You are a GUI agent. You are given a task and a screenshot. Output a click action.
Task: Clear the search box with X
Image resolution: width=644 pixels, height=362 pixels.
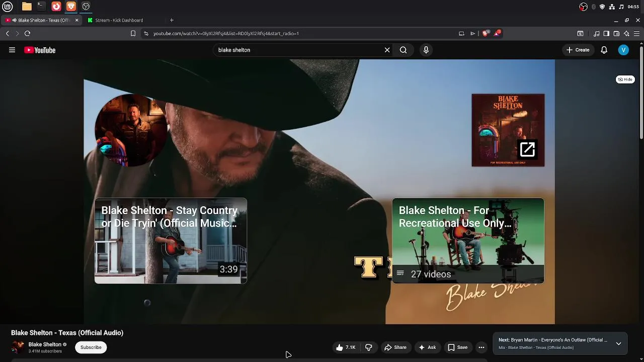387,50
